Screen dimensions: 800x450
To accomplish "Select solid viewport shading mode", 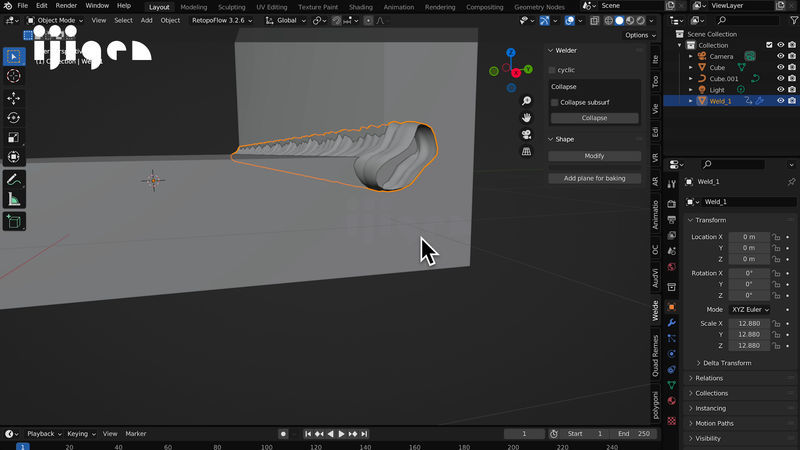I will [619, 20].
